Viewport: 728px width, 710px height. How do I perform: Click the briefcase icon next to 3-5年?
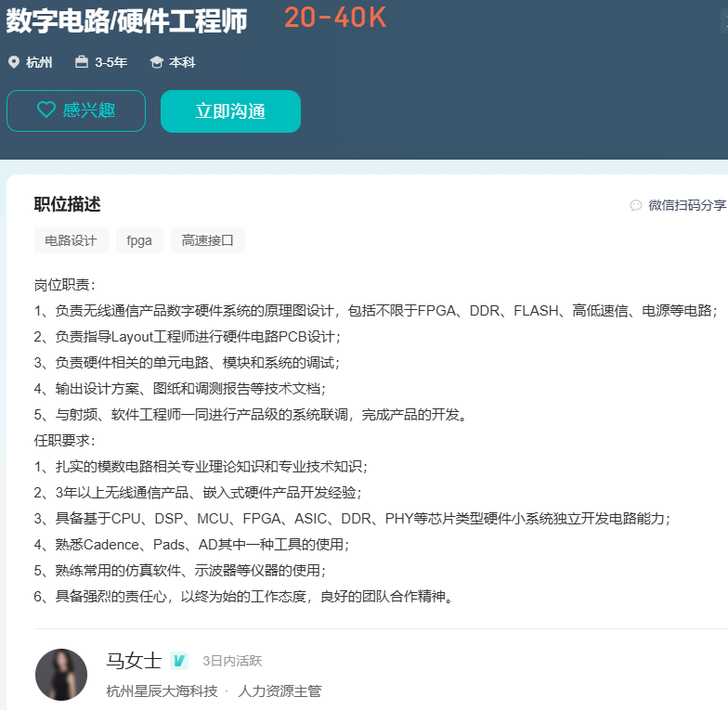point(82,62)
